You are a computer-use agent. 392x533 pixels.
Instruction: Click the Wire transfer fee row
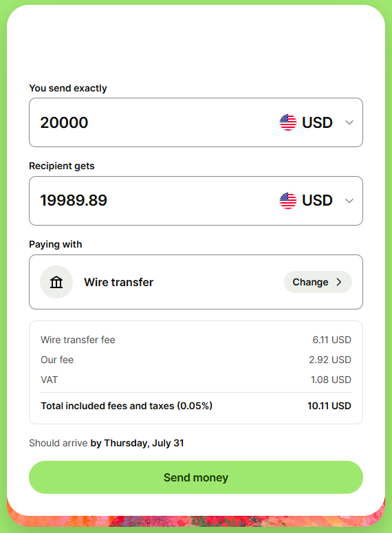(196, 340)
